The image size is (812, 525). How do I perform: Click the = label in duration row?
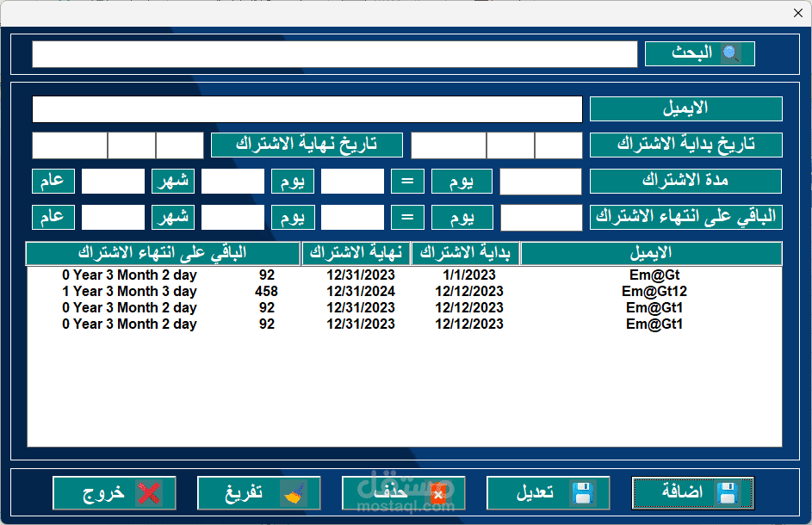pyautogui.click(x=407, y=182)
